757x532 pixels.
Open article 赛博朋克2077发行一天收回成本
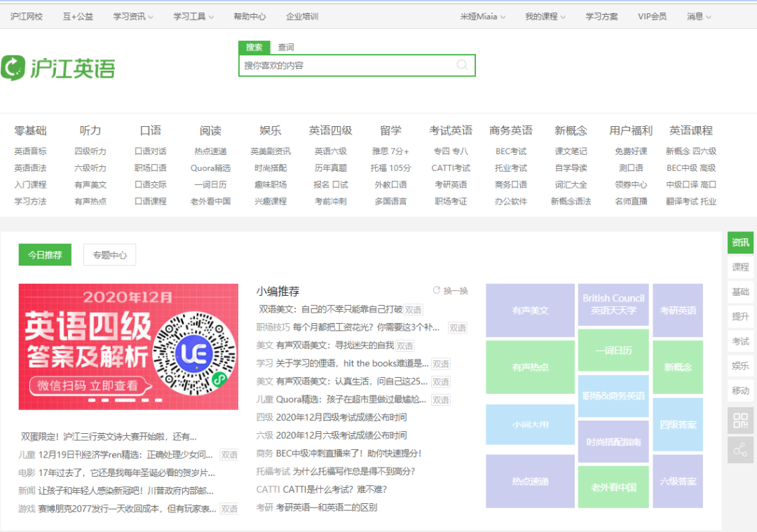click(128, 508)
